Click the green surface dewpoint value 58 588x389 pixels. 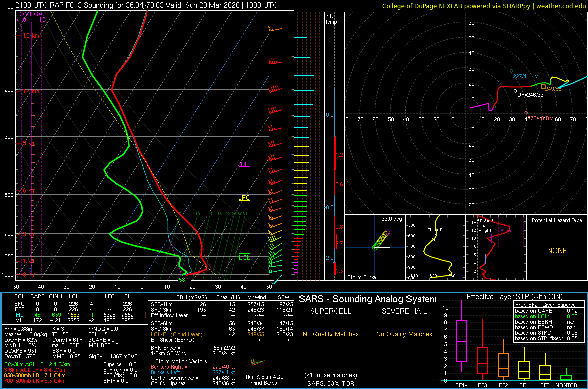(182, 280)
